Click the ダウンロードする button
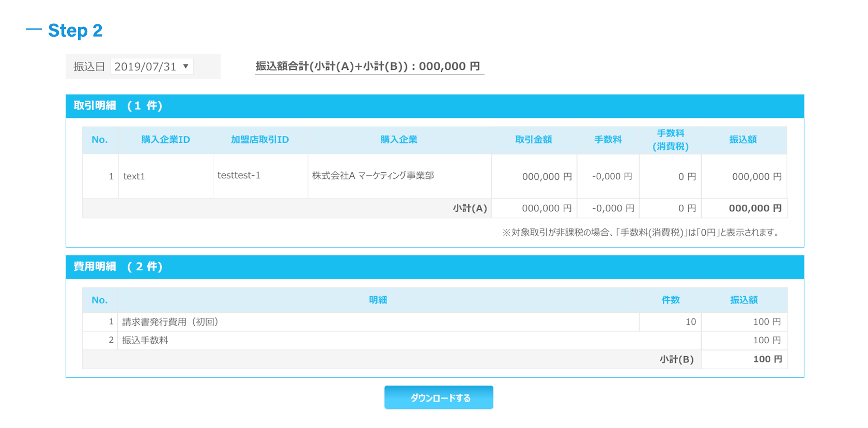The height and width of the screenshot is (428, 868). point(439,398)
